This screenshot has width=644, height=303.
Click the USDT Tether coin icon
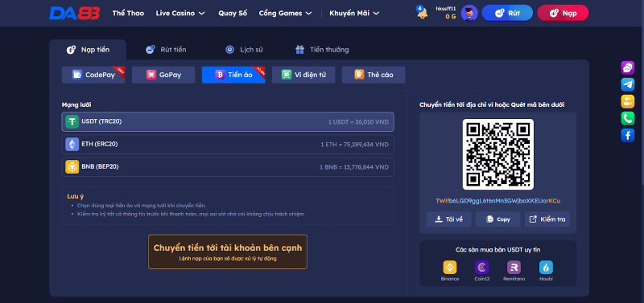[x=72, y=122]
